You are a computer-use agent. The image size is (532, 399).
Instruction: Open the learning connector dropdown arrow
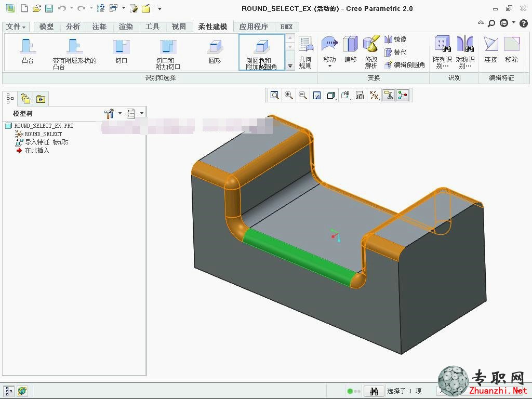click(514, 22)
